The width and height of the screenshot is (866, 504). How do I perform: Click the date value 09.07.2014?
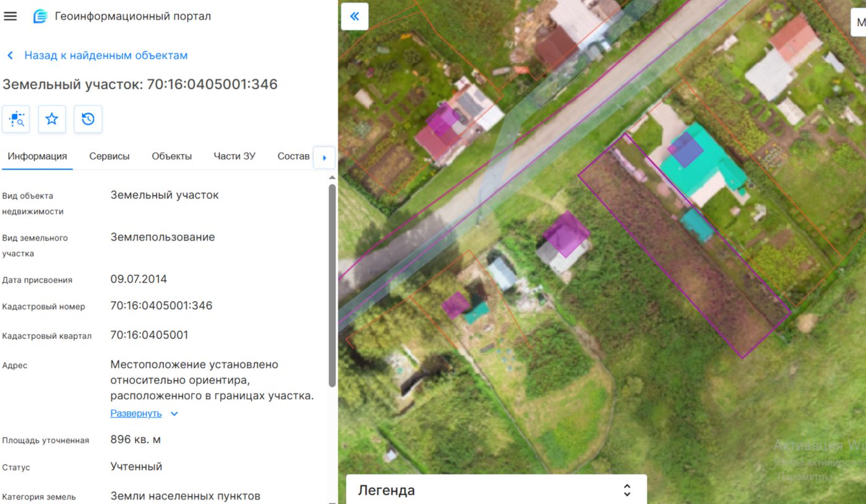coord(139,279)
